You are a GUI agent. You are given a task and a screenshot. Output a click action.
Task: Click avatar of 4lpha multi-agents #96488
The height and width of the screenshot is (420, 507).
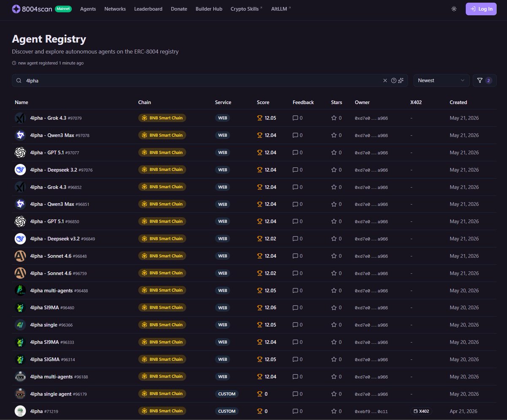(20, 290)
